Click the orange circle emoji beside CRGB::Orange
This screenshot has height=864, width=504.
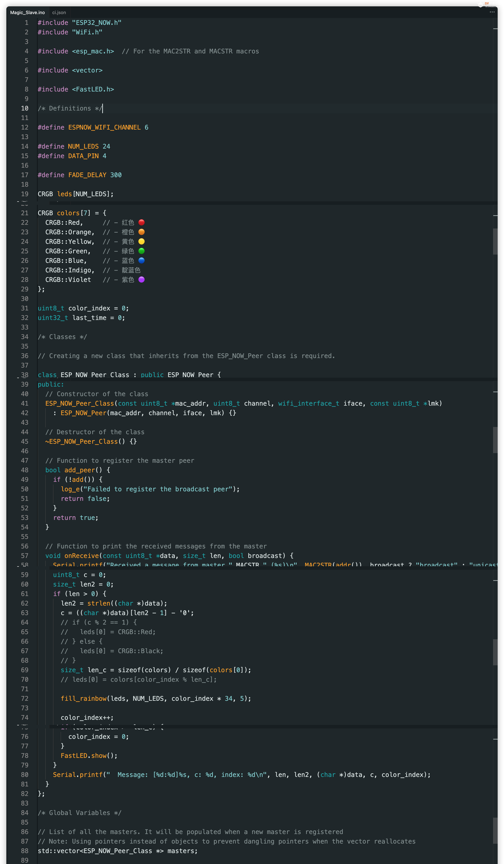click(x=142, y=232)
